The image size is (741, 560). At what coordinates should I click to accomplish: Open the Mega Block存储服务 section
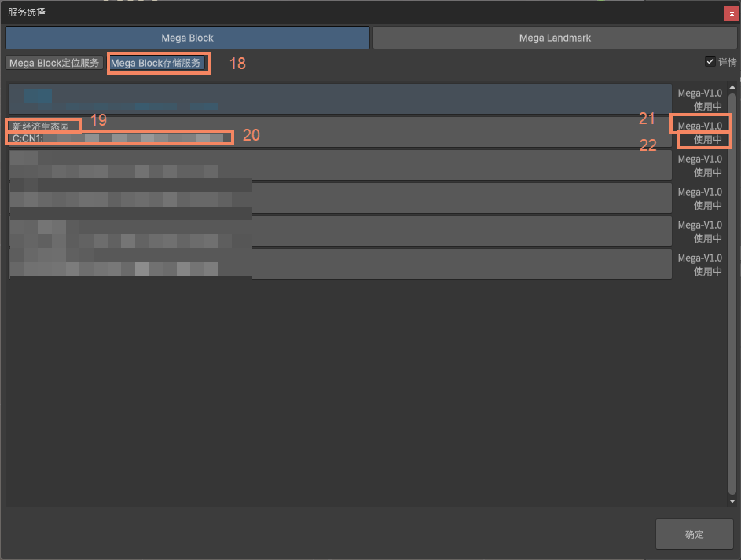pyautogui.click(x=158, y=63)
